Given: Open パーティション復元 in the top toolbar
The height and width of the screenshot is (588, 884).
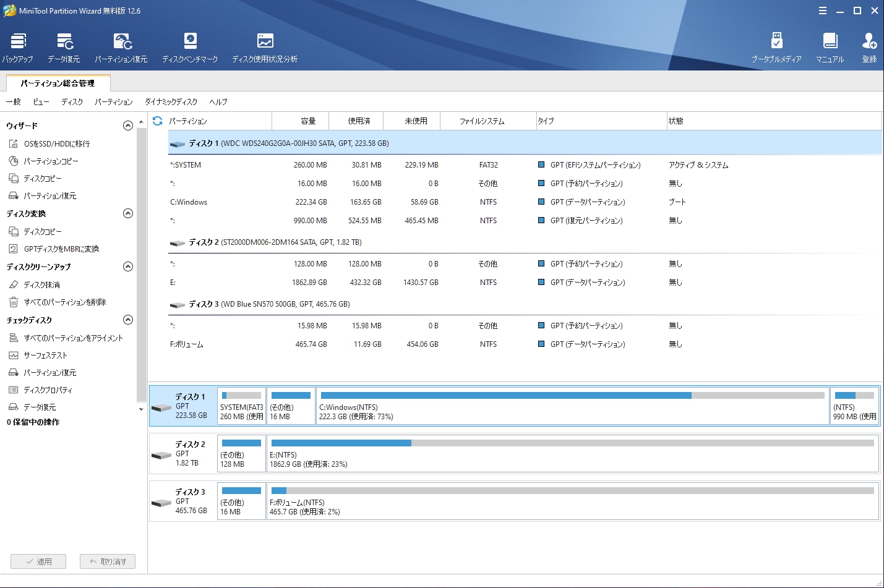Looking at the screenshot, I should [x=121, y=48].
